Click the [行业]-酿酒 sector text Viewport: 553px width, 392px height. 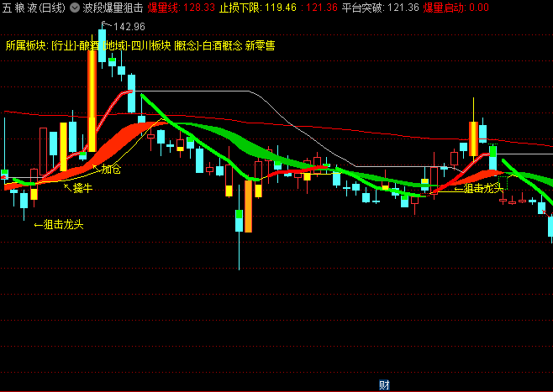[x=75, y=45]
